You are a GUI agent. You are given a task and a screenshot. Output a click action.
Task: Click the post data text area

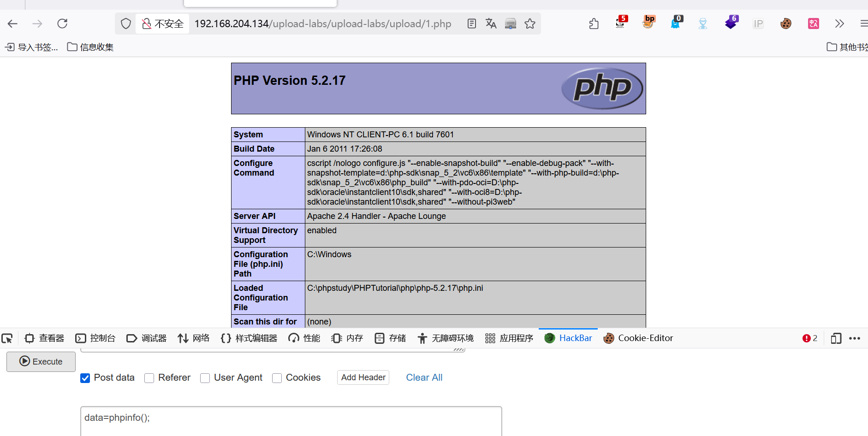291,421
